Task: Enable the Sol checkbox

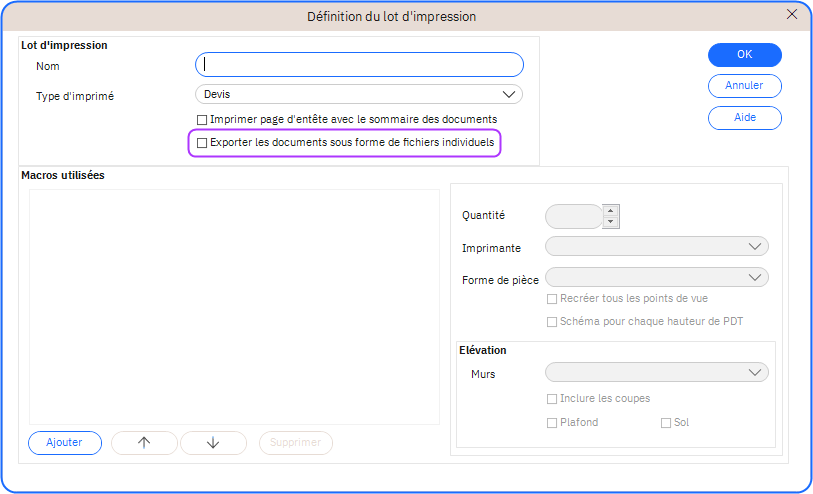Action: pos(666,423)
